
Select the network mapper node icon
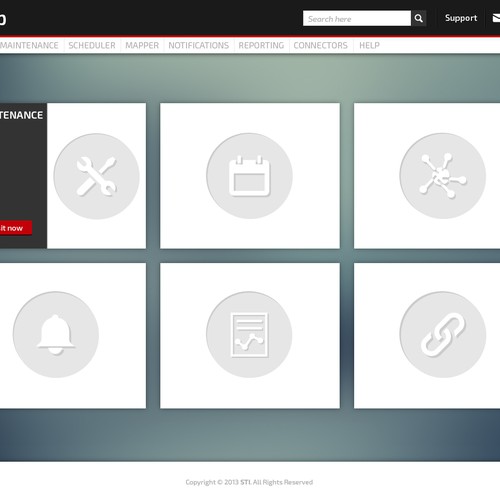click(x=442, y=176)
